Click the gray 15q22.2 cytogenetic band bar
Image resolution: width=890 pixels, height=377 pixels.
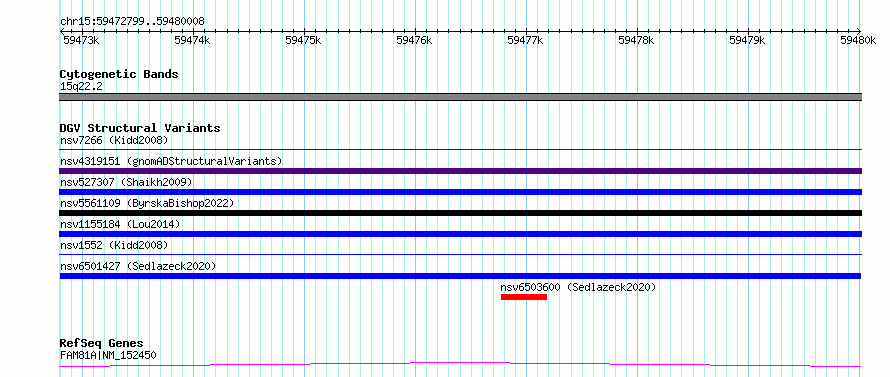pos(460,97)
